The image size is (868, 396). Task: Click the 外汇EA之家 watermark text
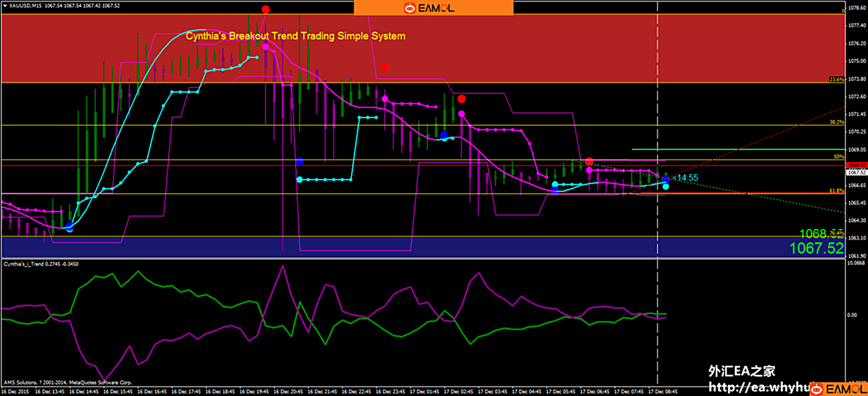tap(741, 371)
